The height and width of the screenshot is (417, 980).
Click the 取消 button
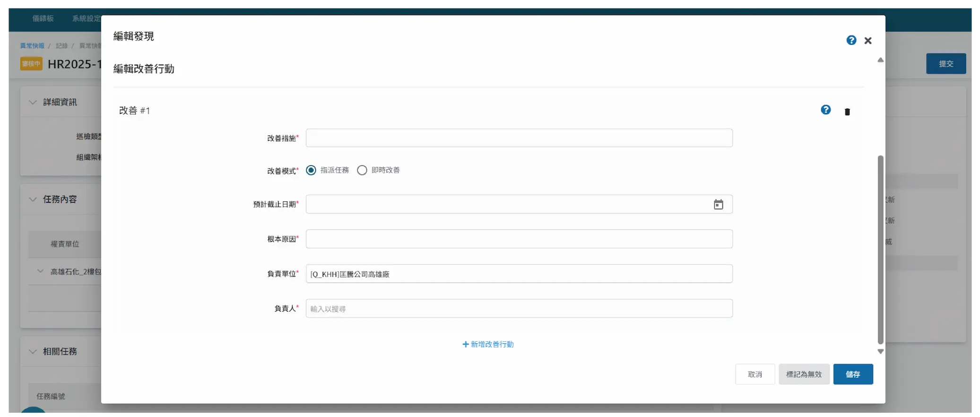tap(755, 374)
